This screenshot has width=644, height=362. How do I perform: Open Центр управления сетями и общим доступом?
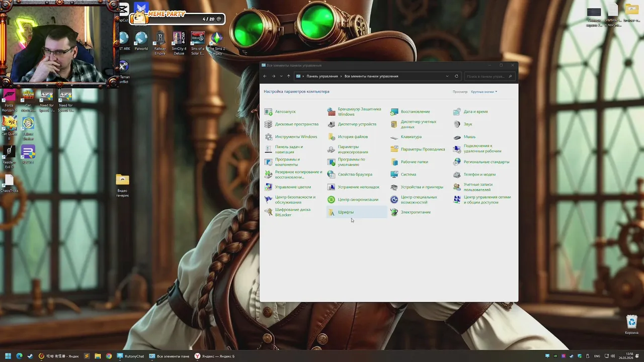482,200
